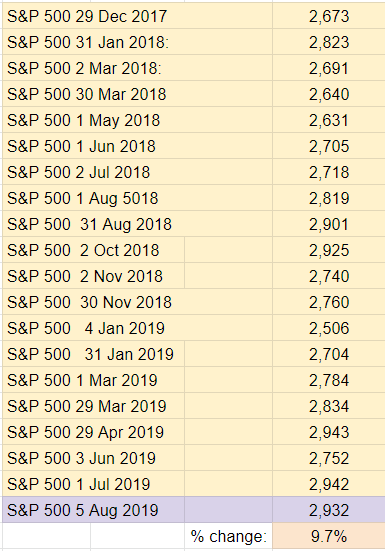Select the highlighted S&P 500 5 Aug 2019 cell
This screenshot has height=551, width=385.
point(93,510)
